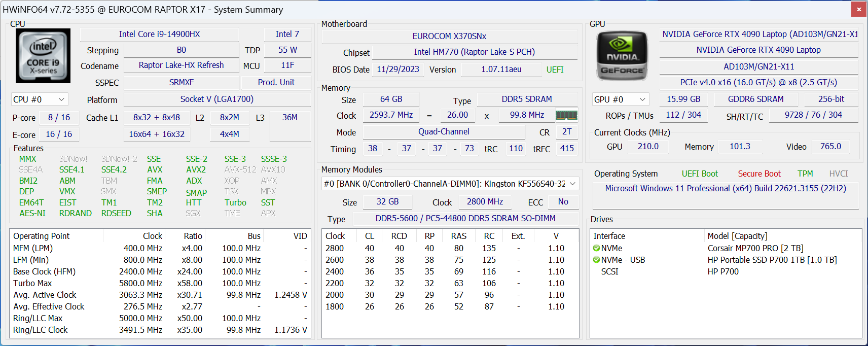This screenshot has height=346, width=868.
Task: Click the green memory module icon
Action: click(566, 115)
